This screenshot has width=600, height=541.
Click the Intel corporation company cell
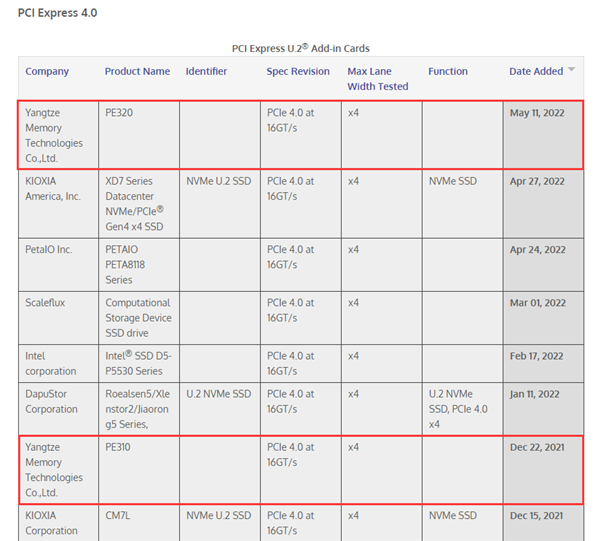pos(51,362)
